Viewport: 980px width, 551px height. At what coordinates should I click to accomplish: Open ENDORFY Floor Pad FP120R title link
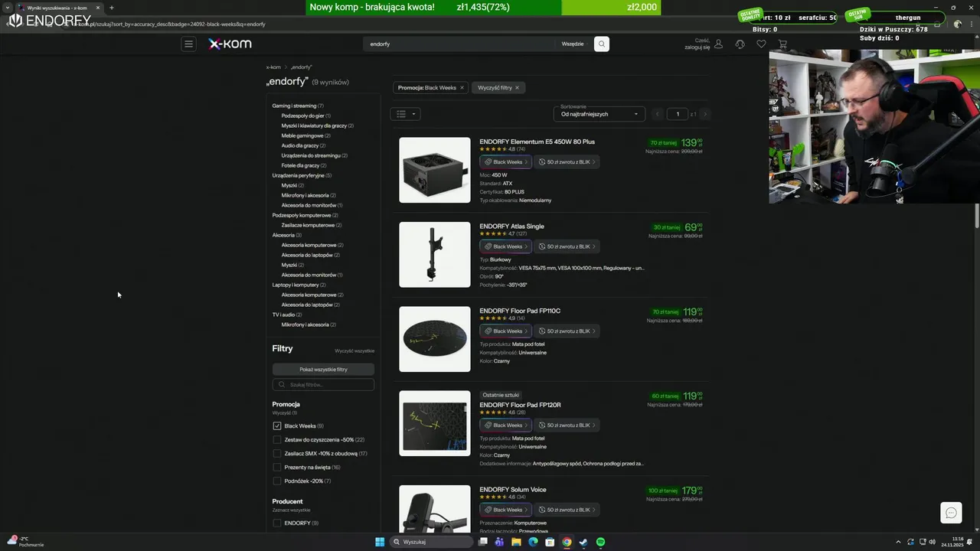(520, 405)
